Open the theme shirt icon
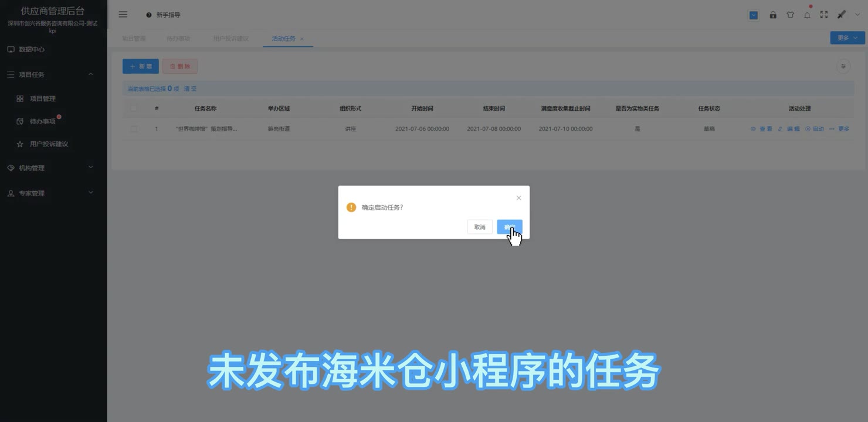This screenshot has width=868, height=422. 790,15
